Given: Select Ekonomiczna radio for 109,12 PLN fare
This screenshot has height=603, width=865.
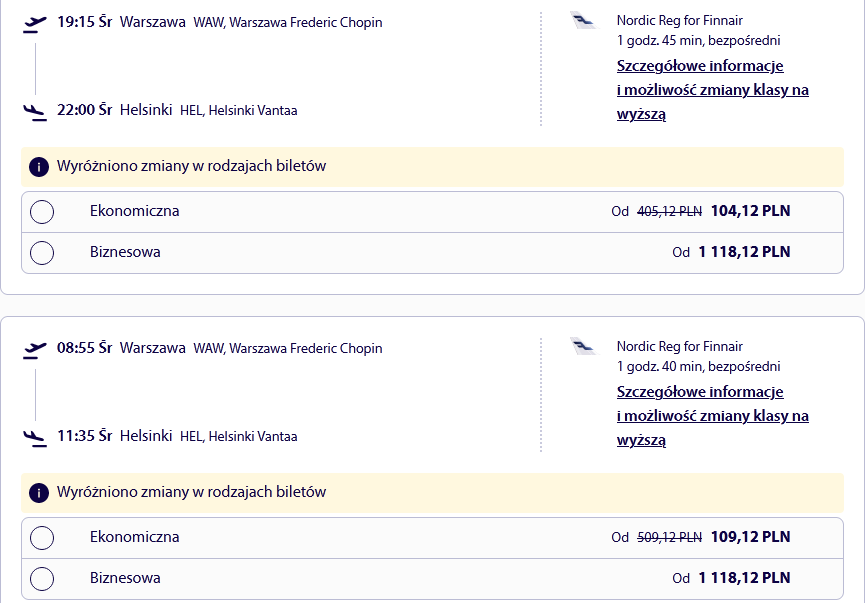Looking at the screenshot, I should [42, 538].
